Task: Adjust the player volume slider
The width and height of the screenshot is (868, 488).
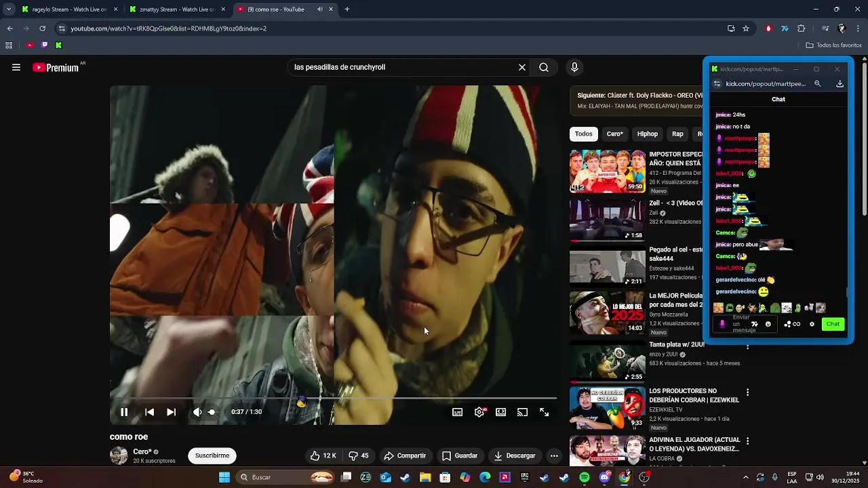Action: click(x=212, y=412)
